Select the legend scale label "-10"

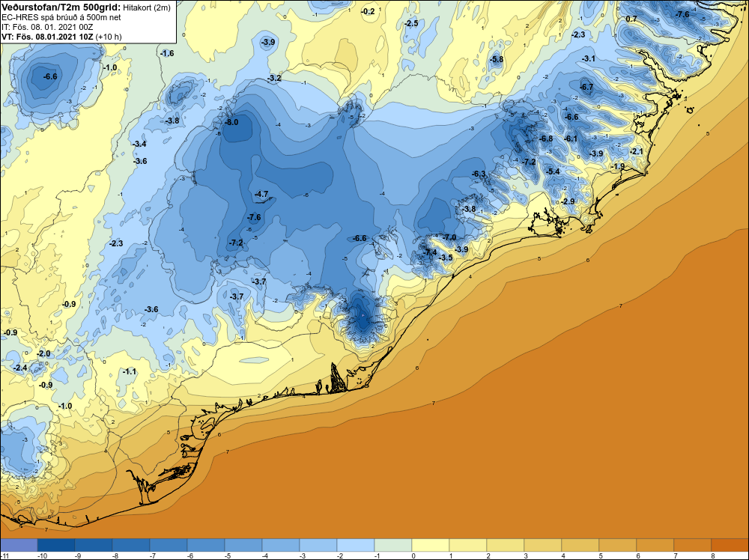point(41,556)
